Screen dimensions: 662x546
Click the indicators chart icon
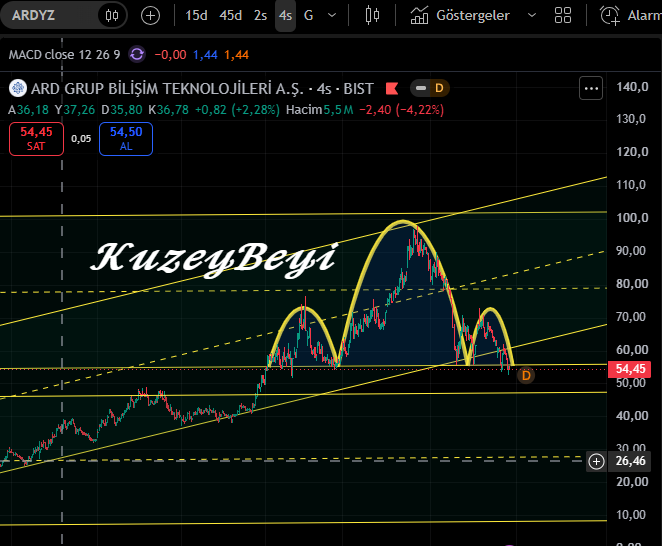419,16
